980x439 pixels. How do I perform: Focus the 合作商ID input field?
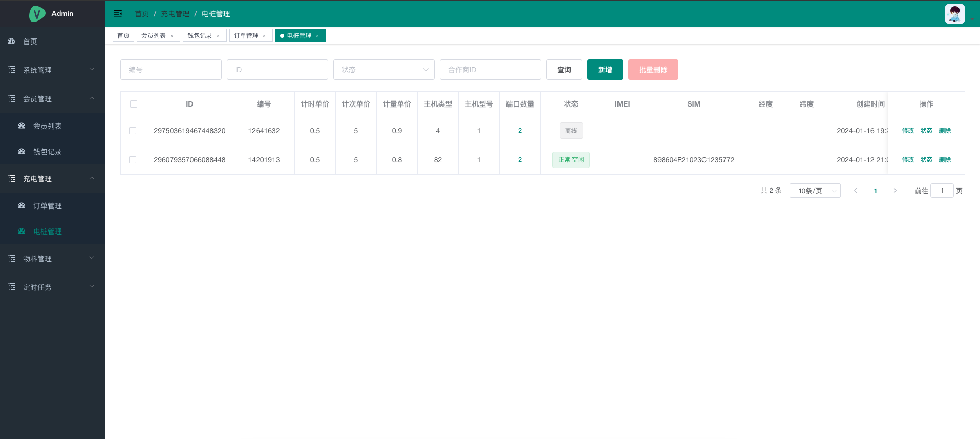coord(490,70)
